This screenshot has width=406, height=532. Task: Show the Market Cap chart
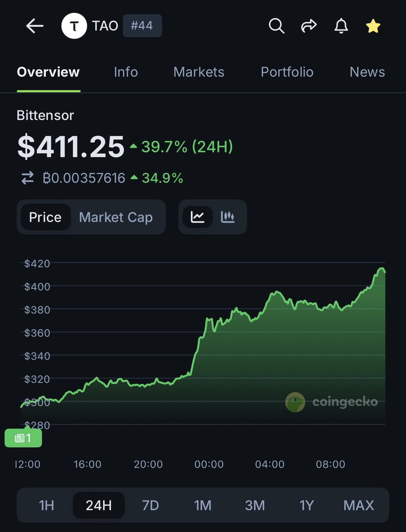115,217
